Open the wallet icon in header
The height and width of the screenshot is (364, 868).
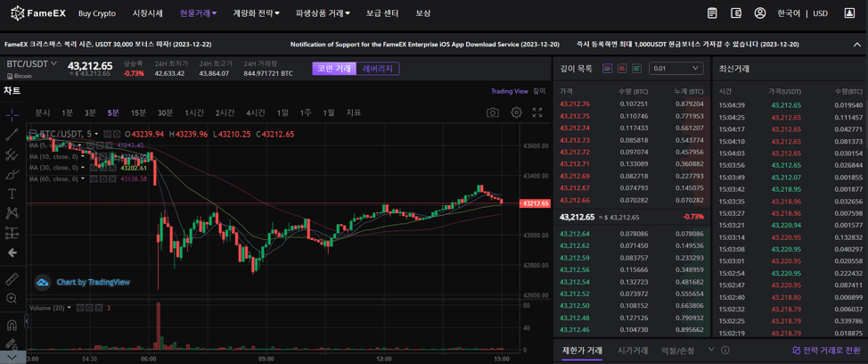[736, 13]
